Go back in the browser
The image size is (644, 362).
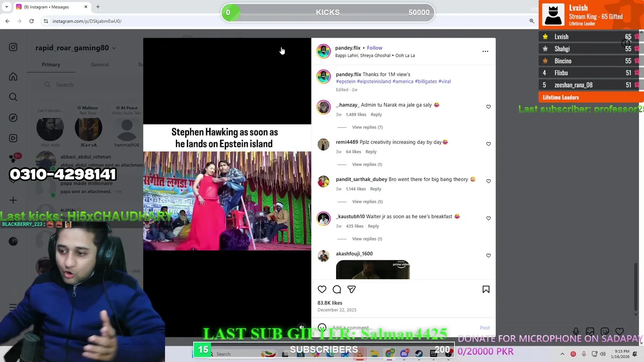point(8,21)
